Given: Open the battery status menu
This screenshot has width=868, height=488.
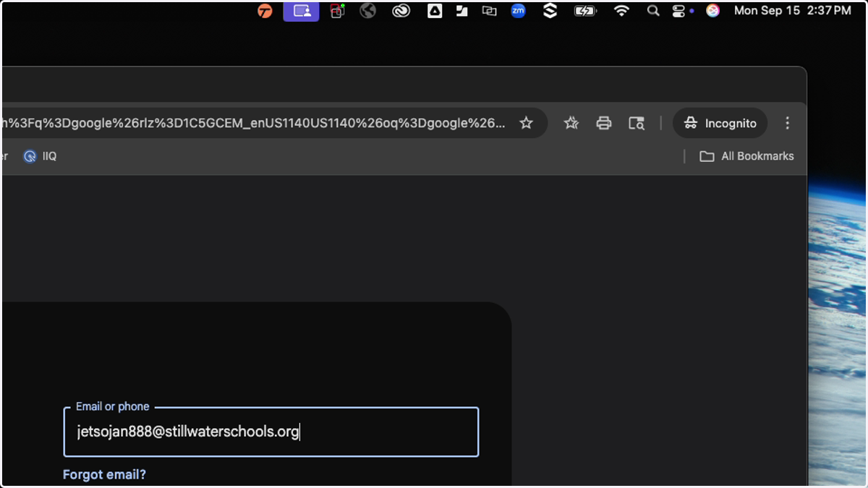Looking at the screenshot, I should 585,11.
